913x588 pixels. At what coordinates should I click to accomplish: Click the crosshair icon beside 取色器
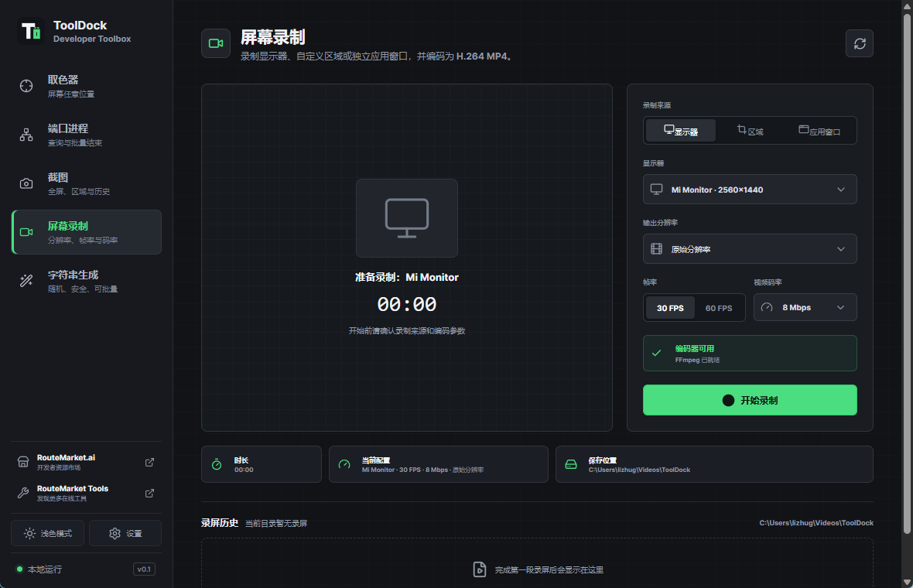pyautogui.click(x=26, y=86)
